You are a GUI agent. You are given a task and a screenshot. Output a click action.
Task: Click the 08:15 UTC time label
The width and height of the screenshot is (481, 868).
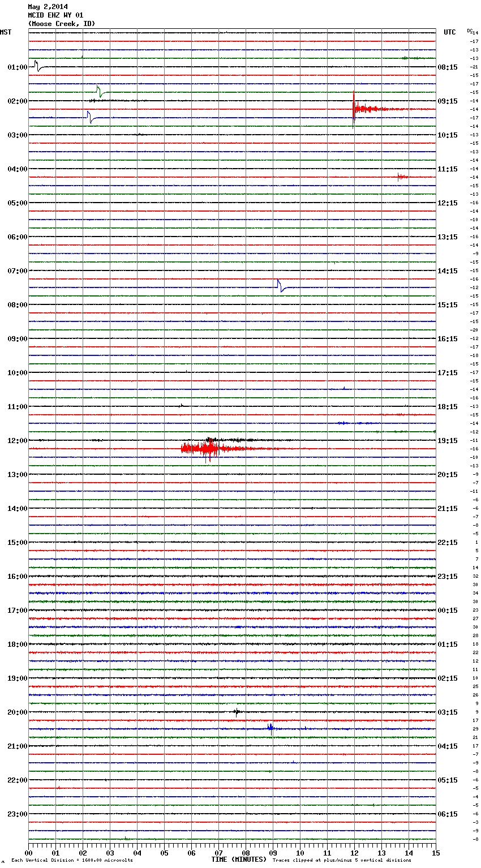click(x=448, y=67)
